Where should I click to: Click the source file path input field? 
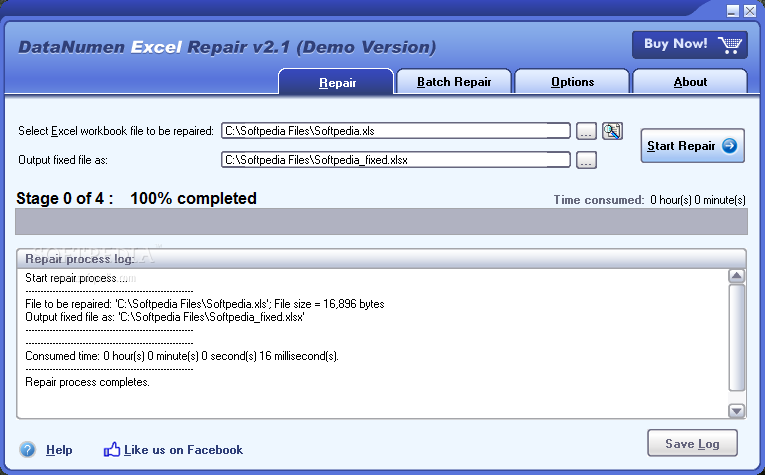[x=396, y=131]
